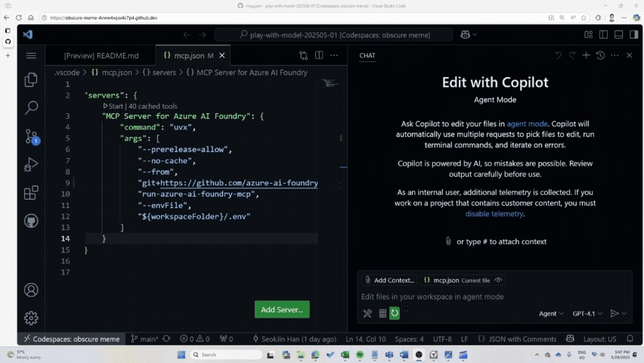Toggle Primary Side Bar visibility
Image resolution: width=644 pixels, height=363 pixels.
click(603, 35)
